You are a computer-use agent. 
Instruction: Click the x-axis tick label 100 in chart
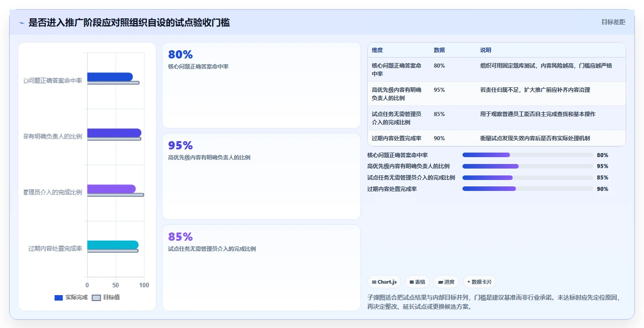[144, 285]
